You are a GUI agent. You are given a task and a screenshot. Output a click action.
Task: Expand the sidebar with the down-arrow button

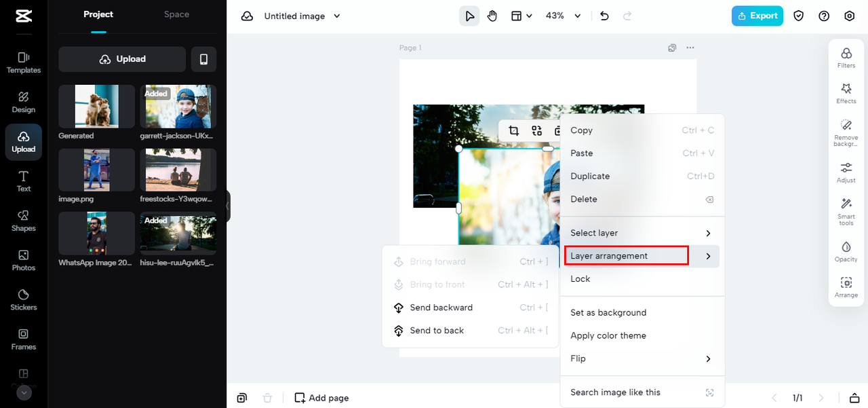point(24,392)
